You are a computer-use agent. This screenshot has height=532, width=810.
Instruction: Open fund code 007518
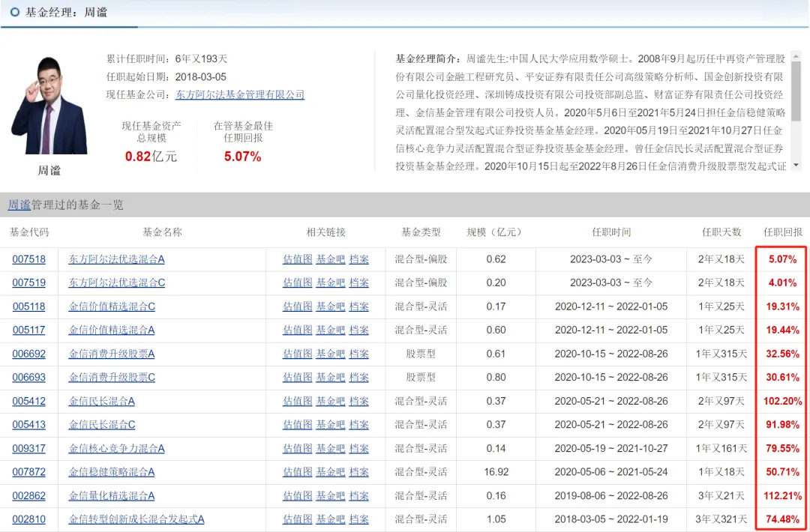(29, 259)
